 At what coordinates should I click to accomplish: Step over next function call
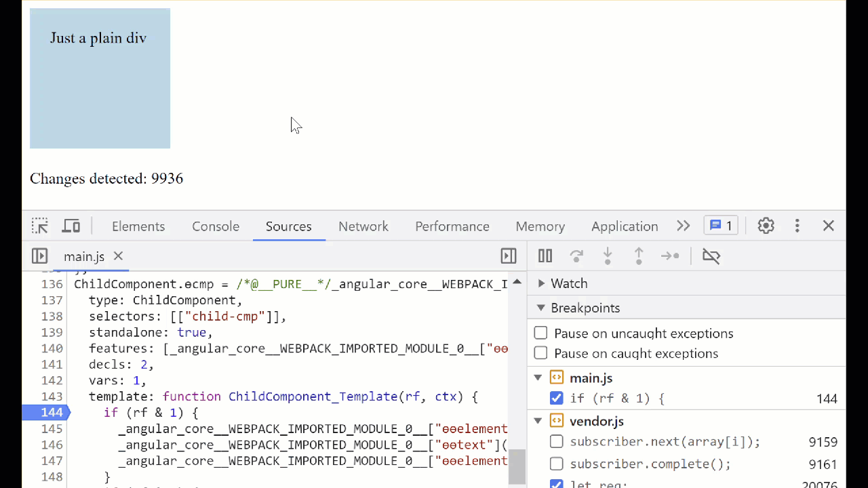(x=576, y=256)
